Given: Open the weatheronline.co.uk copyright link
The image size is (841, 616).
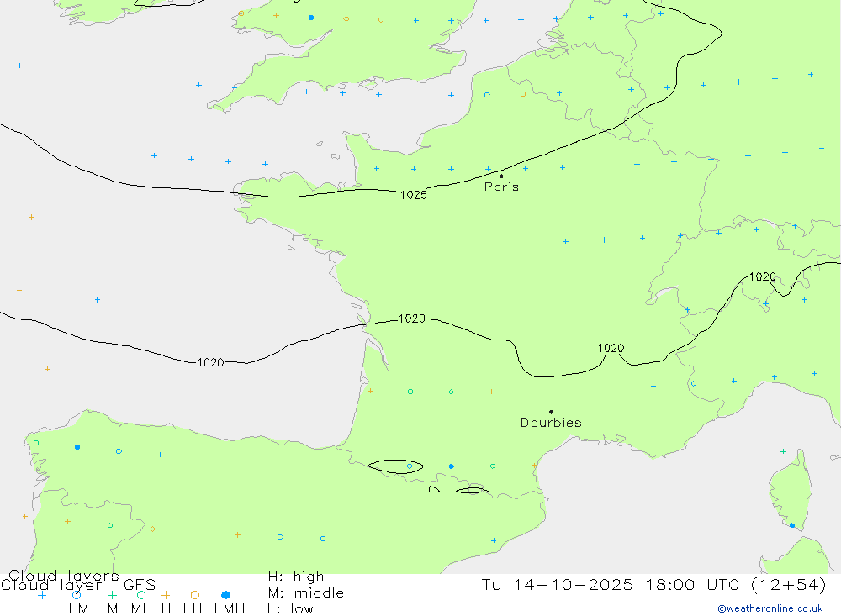Looking at the screenshot, I should [x=770, y=608].
